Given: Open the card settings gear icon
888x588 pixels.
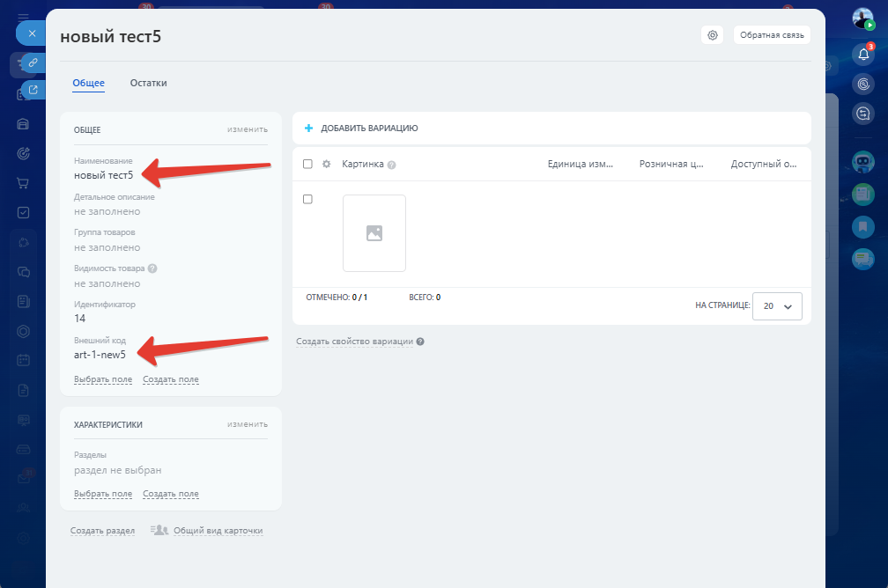Looking at the screenshot, I should (713, 35).
